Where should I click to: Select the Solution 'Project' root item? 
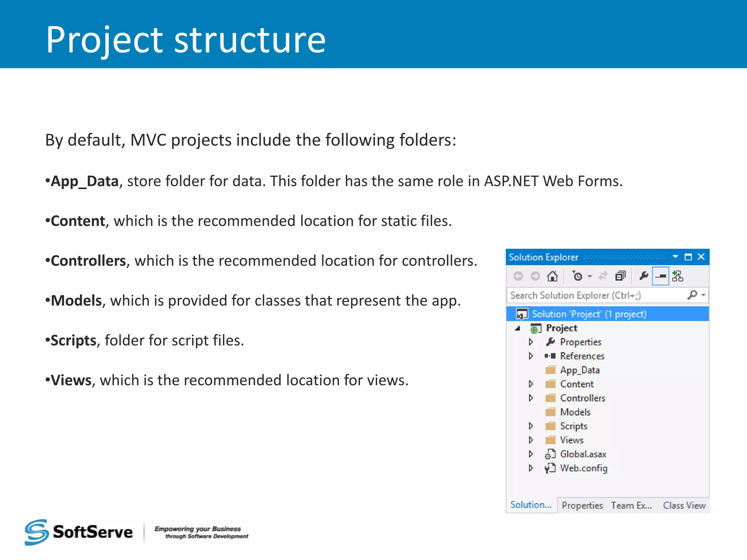(x=589, y=314)
